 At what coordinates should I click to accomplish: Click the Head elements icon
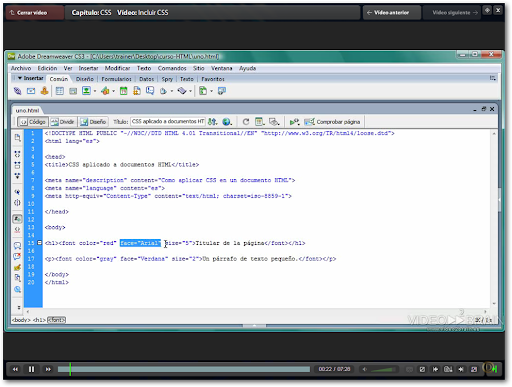(163, 91)
